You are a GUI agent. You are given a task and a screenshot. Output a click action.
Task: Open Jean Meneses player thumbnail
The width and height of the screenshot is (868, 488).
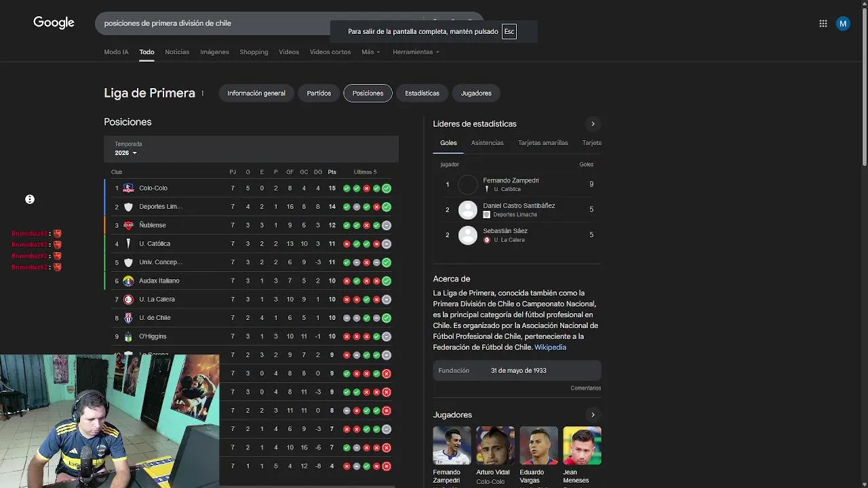click(x=582, y=445)
